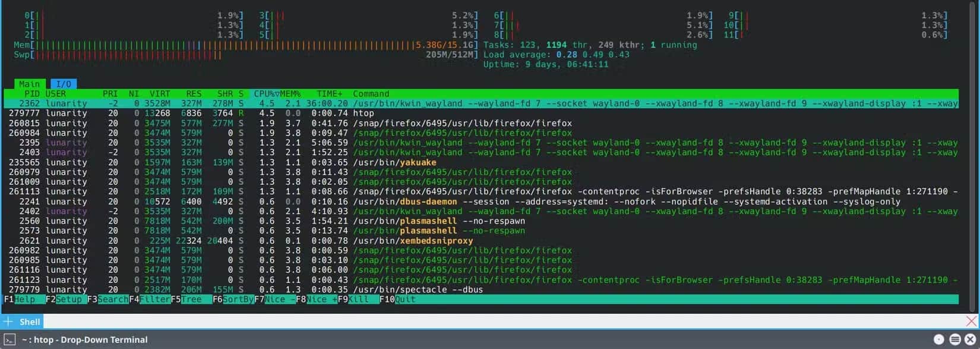Click the Tasks count text line

click(590, 45)
